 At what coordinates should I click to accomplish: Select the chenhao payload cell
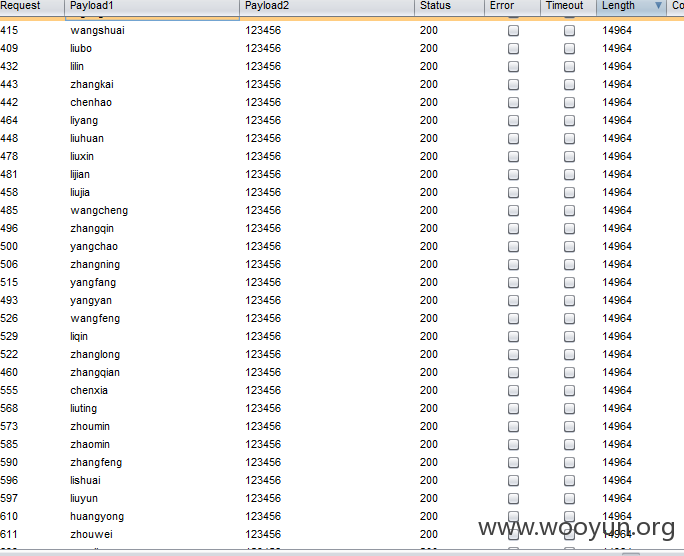152,102
